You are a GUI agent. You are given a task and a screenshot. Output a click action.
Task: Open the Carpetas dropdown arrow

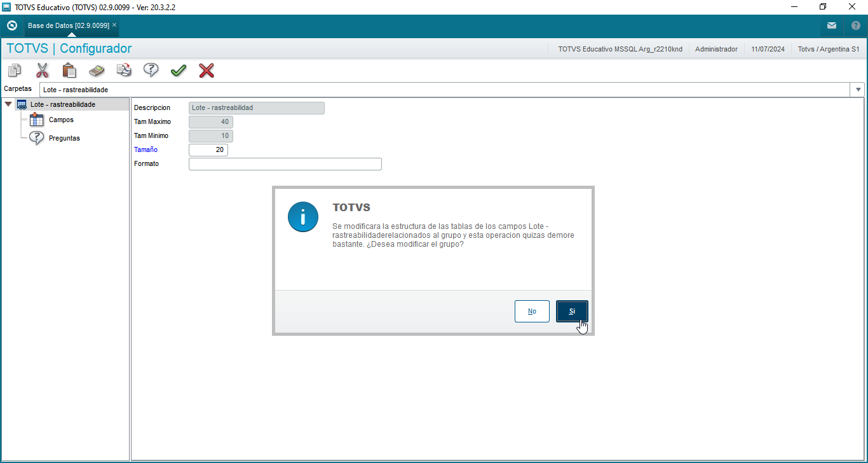[x=858, y=90]
